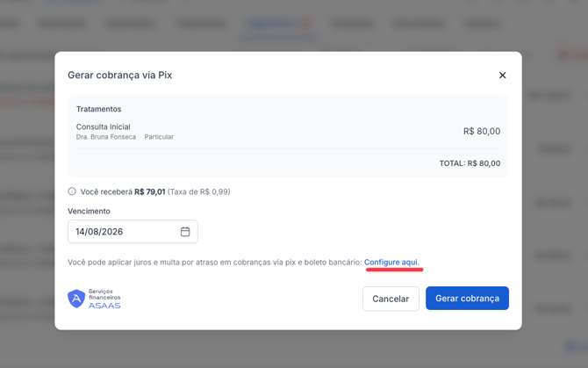Click the R$ 80,00 price of Consulta Inicial
The width and height of the screenshot is (588, 368).
[482, 131]
